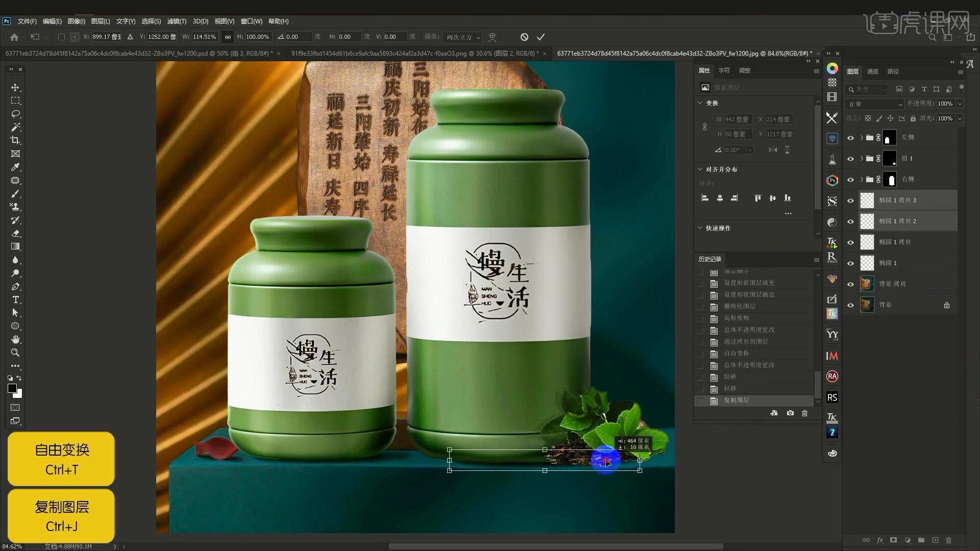This screenshot has height=551, width=980.
Task: Hide the 椭圆 1 layer
Action: [x=850, y=263]
